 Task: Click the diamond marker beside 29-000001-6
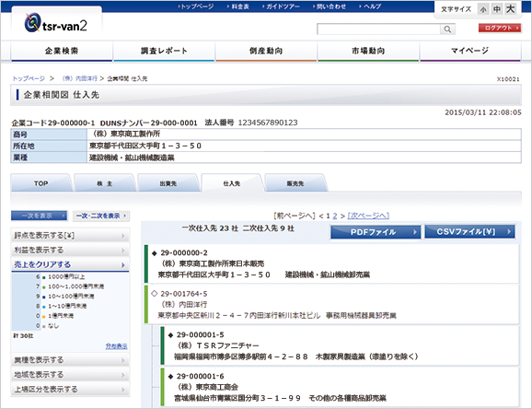[x=170, y=377]
